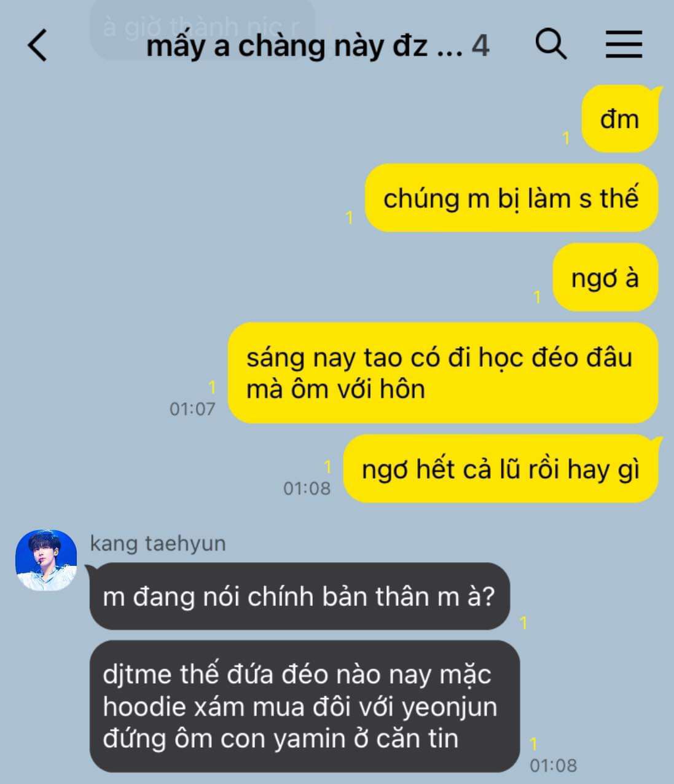Open chat search magnifier icon
Viewport: 674px width, 784px height.
pos(551,44)
